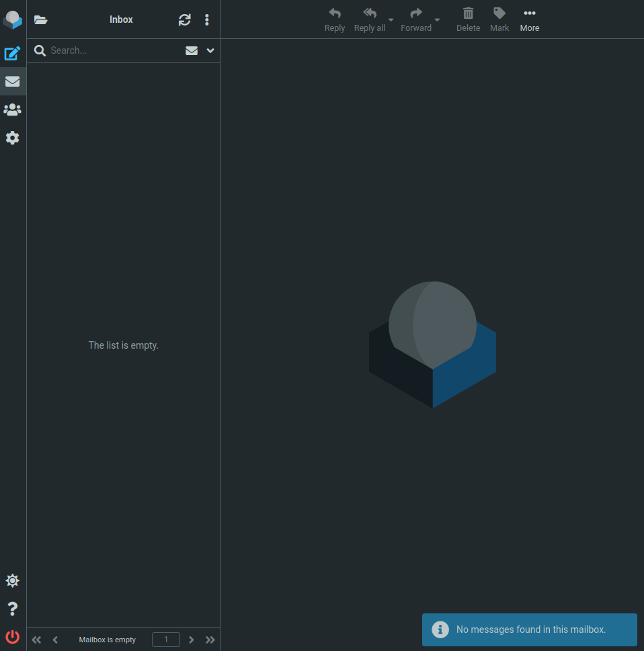This screenshot has width=644, height=651.
Task: Open the Mark tag menu
Action: click(499, 19)
